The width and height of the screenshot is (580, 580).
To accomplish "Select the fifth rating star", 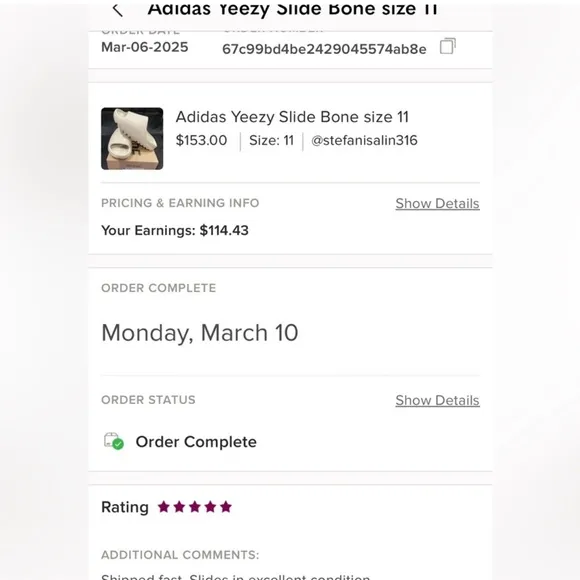I will click(226, 507).
